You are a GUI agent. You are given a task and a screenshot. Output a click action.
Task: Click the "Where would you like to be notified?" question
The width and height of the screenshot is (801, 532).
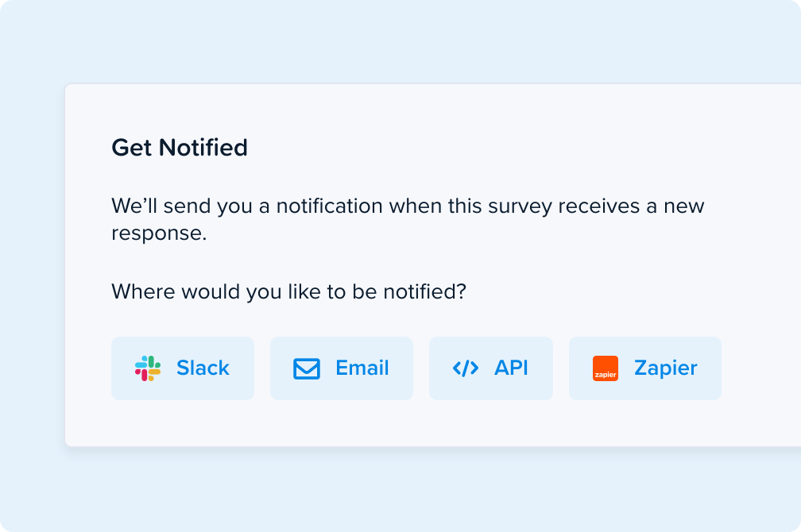tap(288, 292)
